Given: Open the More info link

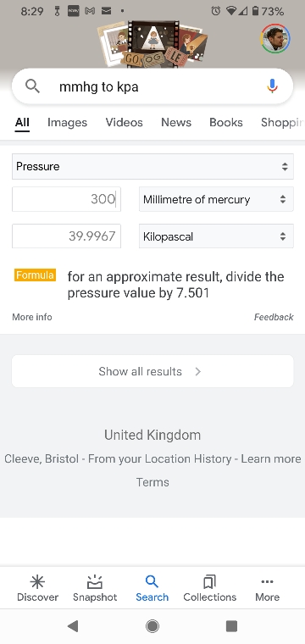Looking at the screenshot, I should click(32, 317).
